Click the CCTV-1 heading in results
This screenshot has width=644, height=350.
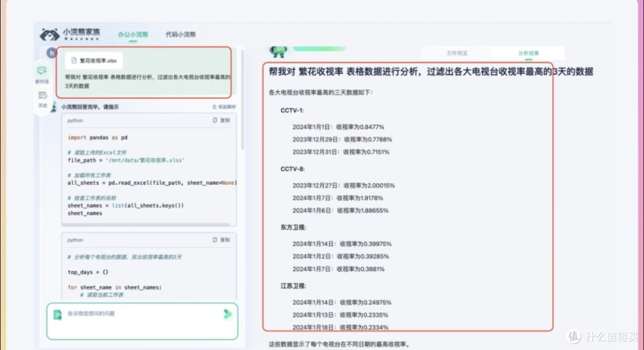292,110
